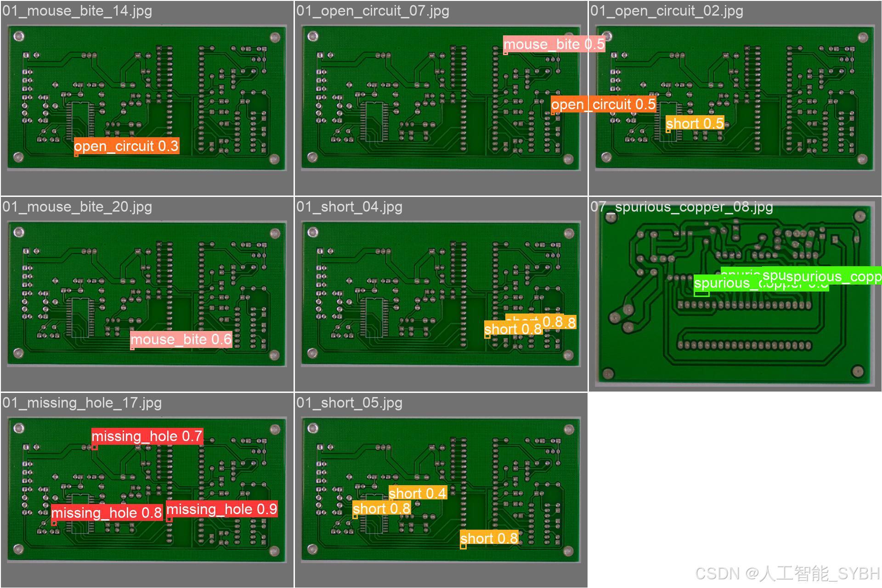Screen dimensions: 882x588
Task: Select the 07_spurious_copper_08.jpg title text
Action: (x=681, y=207)
